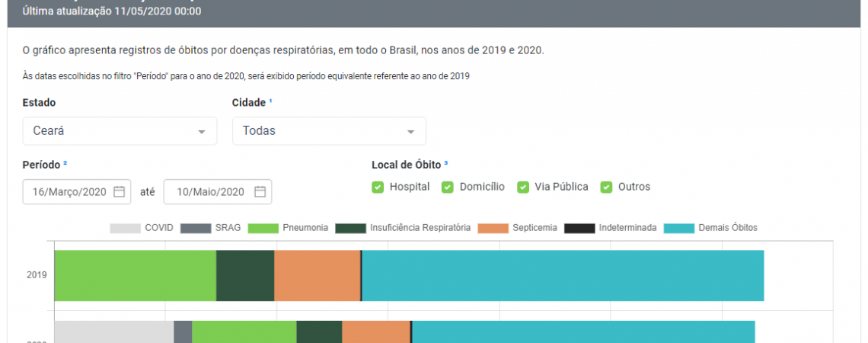Toggle the Domicílio checkbox
Screen dimensions: 868x343
click(x=448, y=187)
